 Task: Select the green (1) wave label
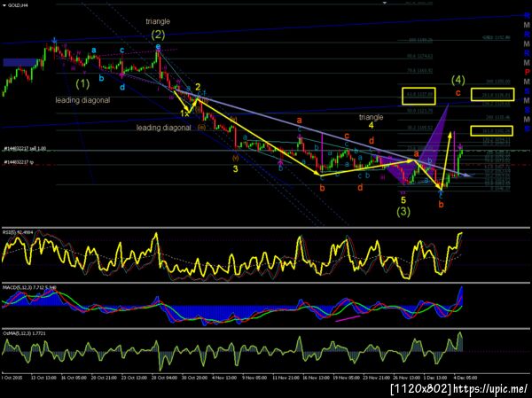pyautogui.click(x=82, y=83)
